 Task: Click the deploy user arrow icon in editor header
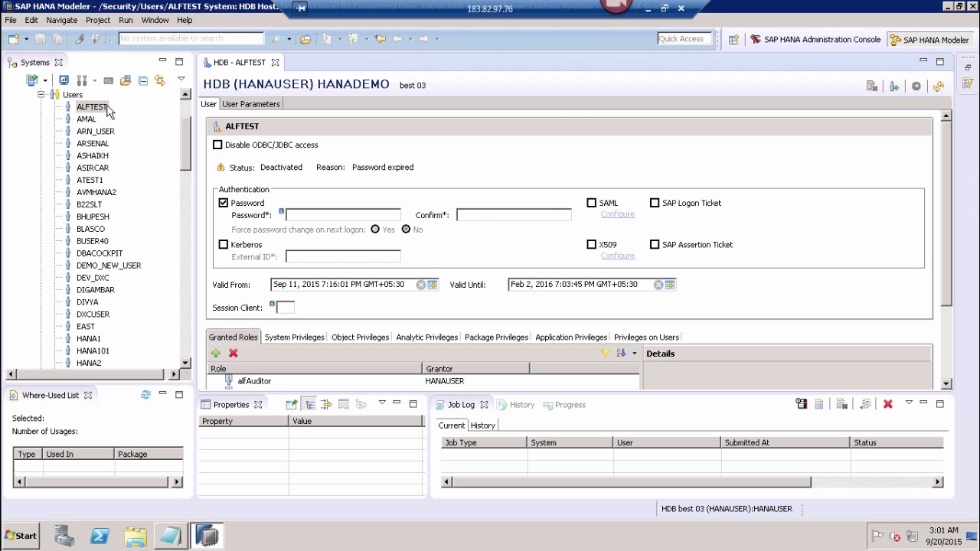tap(894, 86)
